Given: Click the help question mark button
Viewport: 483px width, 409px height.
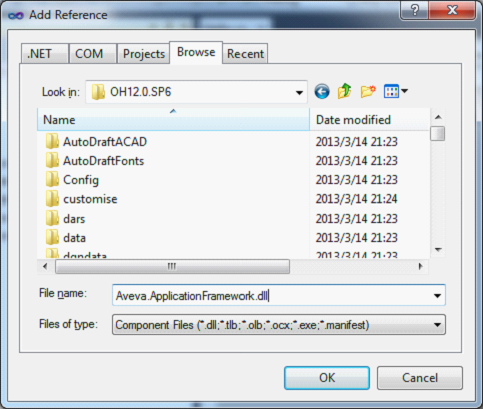Looking at the screenshot, I should click(415, 10).
